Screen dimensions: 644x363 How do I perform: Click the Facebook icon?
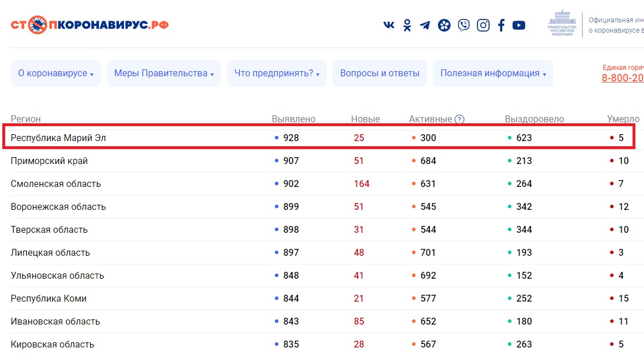(501, 25)
